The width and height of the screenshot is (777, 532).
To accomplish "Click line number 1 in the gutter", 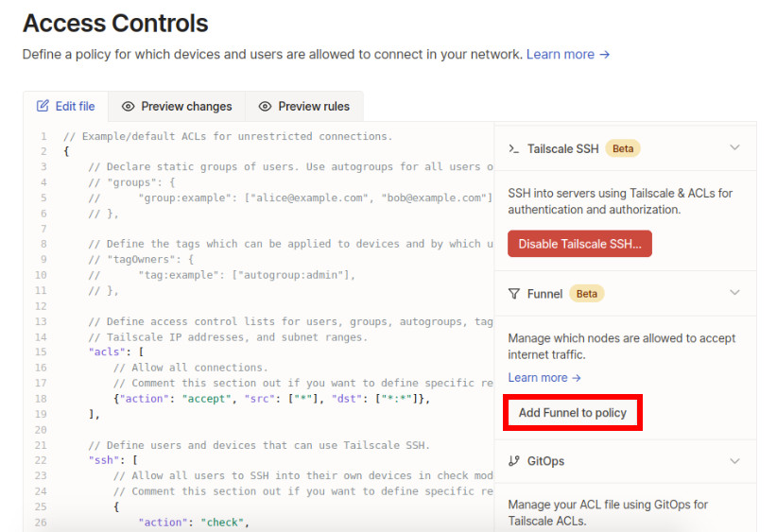I will (x=43, y=136).
